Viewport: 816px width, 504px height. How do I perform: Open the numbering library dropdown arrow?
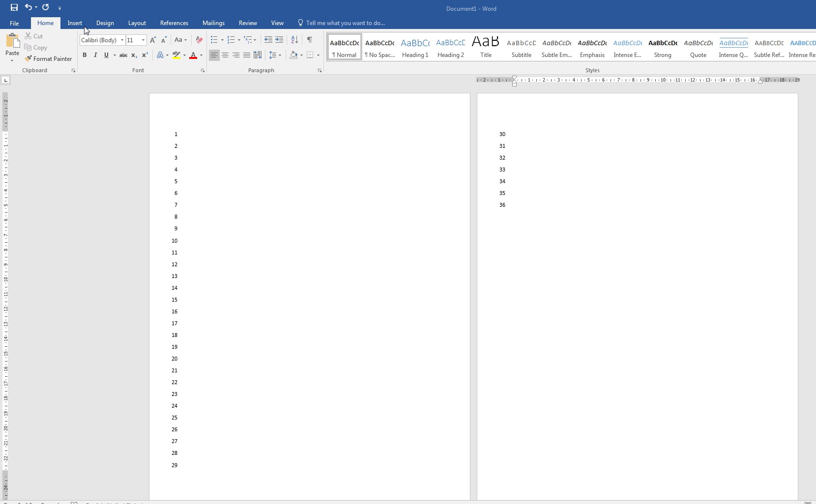pos(239,40)
